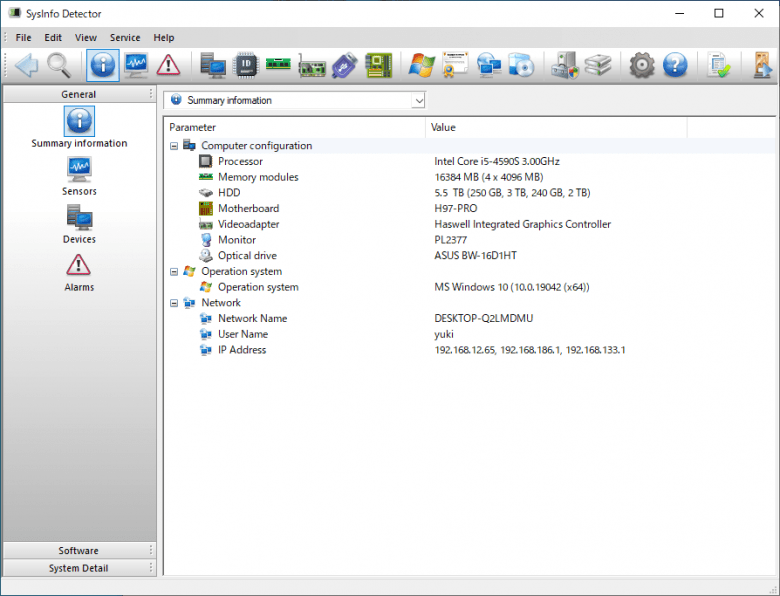Click the H97-PRO motherboard value
Screen dimensions: 780x596
point(456,208)
